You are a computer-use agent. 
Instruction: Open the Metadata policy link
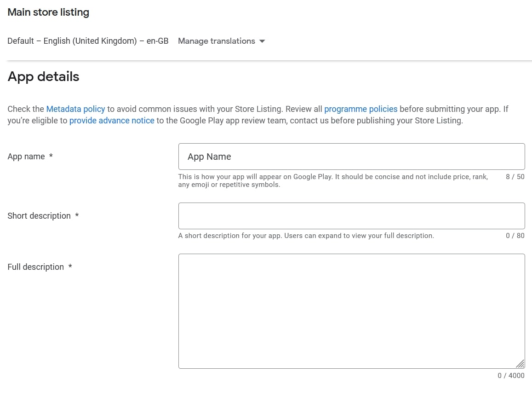(x=75, y=109)
